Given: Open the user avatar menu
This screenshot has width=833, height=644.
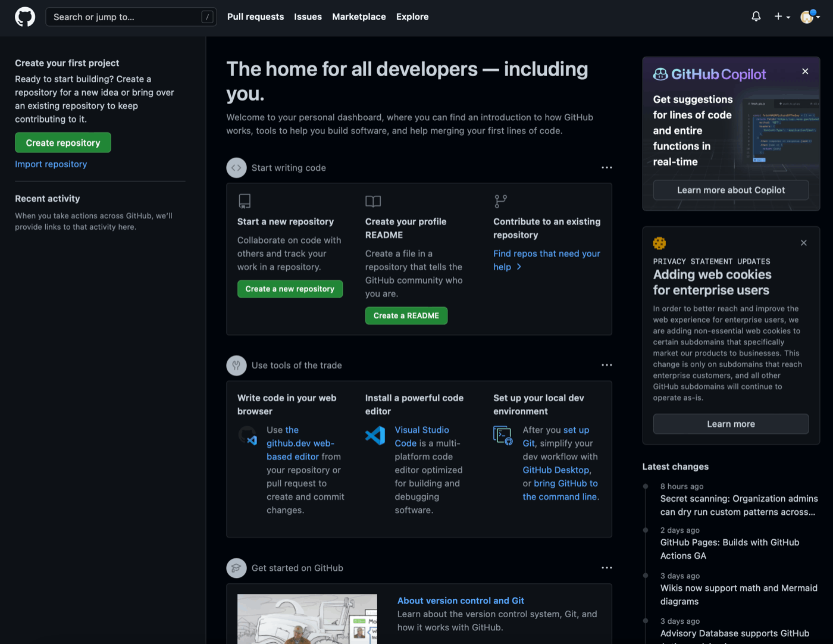Looking at the screenshot, I should [809, 17].
